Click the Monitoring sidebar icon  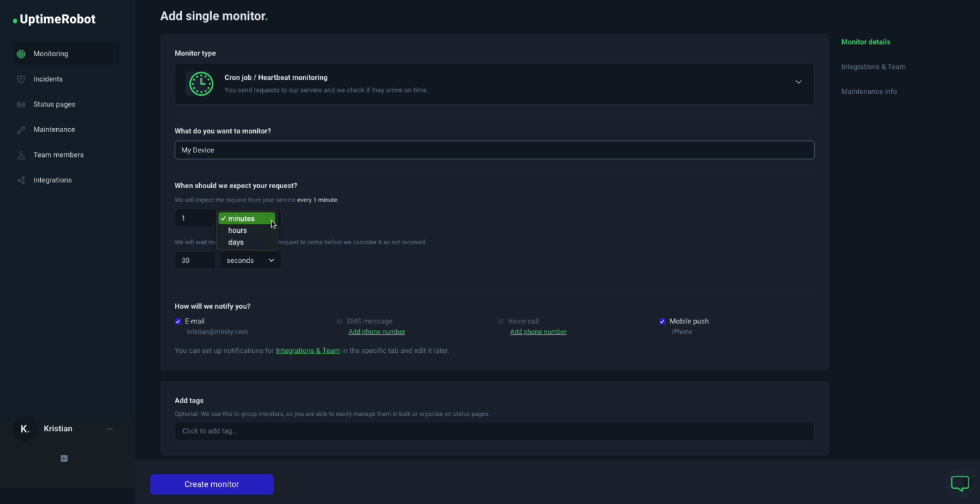[x=21, y=54]
